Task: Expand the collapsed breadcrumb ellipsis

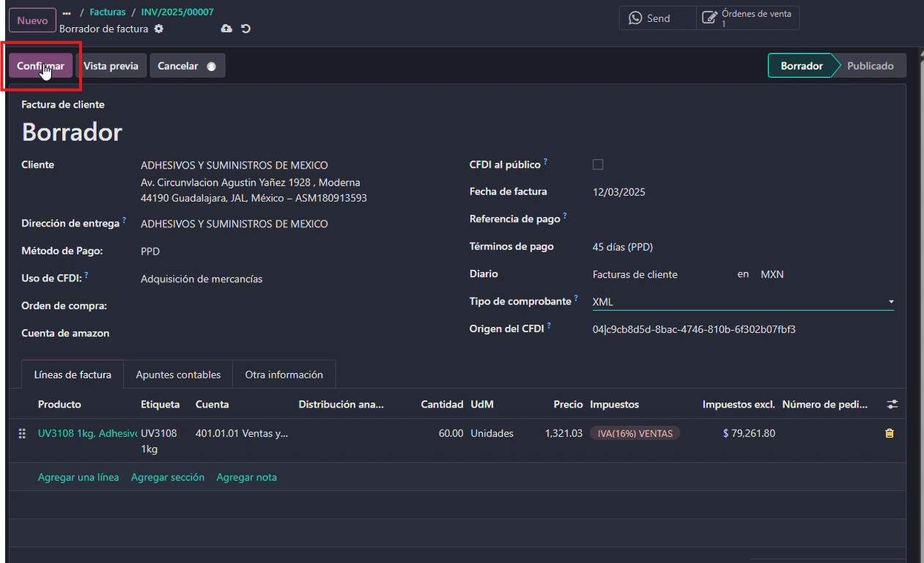Action: point(67,12)
